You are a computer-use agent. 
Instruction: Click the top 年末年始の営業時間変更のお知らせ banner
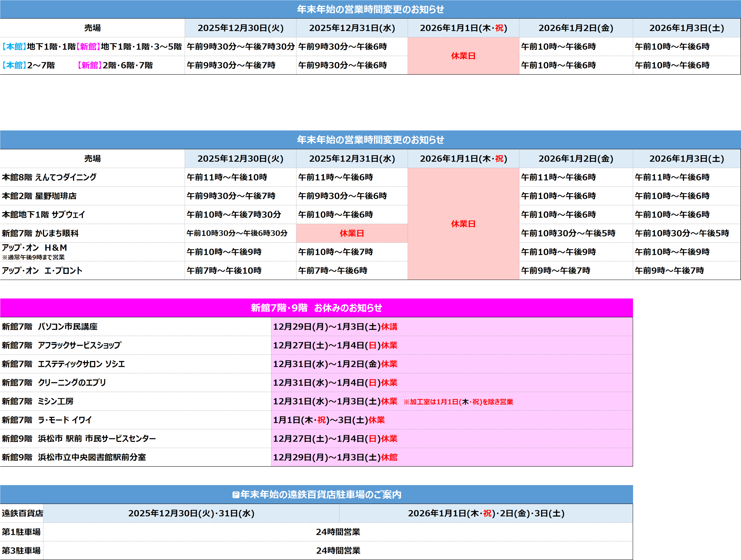pos(370,9)
